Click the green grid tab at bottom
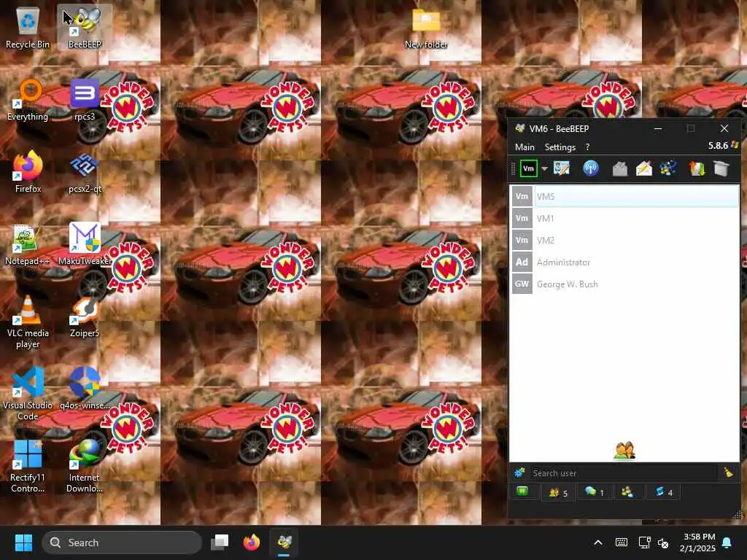Viewport: 747px width, 560px height. (x=522, y=491)
